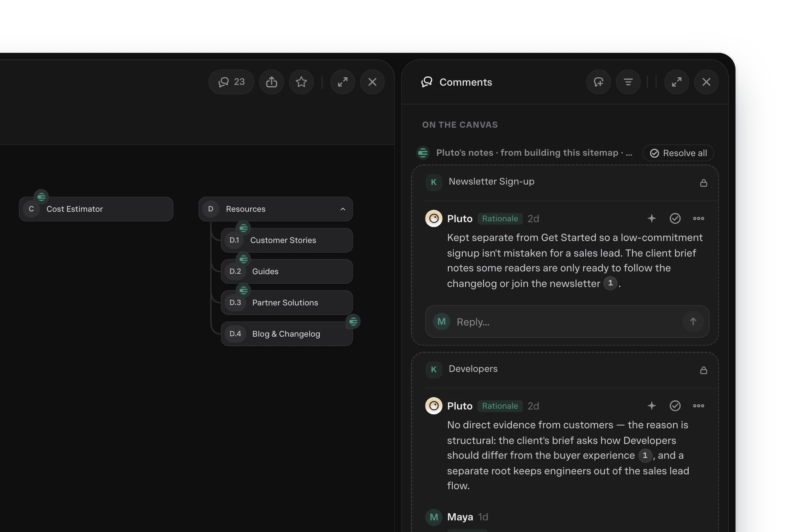Expand the Comments panel to full size
The height and width of the screenshot is (532, 798).
click(x=677, y=82)
